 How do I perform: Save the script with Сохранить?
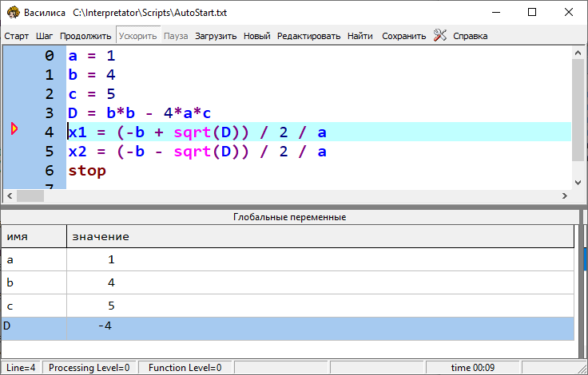[403, 36]
